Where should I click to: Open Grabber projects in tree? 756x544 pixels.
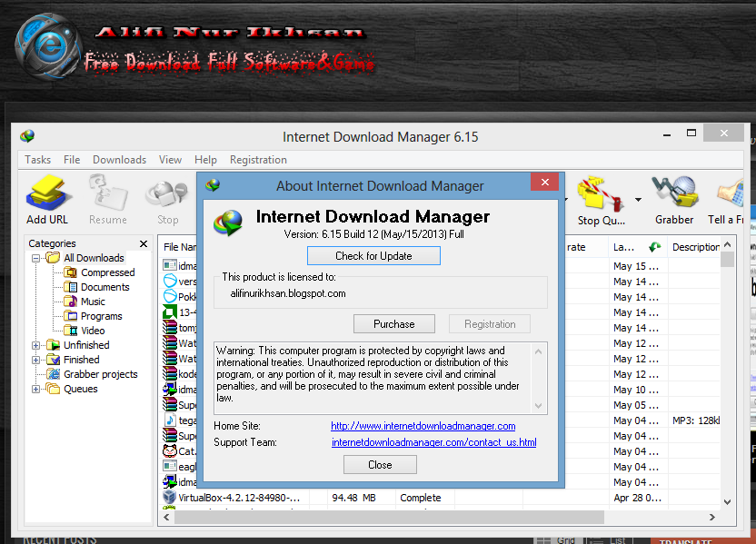[x=92, y=374]
